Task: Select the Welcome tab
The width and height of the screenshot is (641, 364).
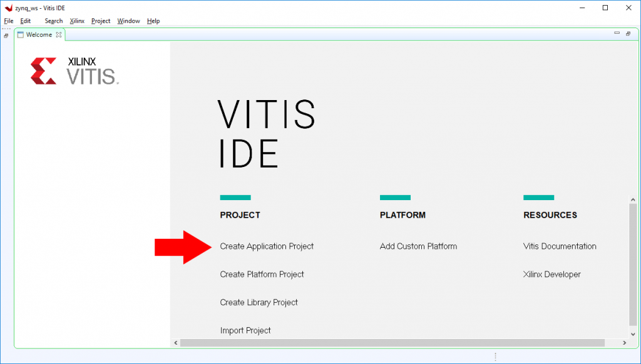Action: pos(39,35)
